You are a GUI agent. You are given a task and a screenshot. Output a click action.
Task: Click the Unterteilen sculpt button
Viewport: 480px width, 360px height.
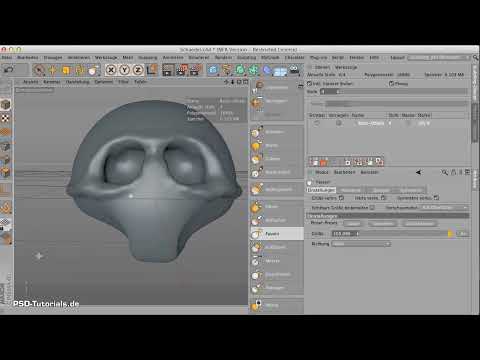coord(277,87)
